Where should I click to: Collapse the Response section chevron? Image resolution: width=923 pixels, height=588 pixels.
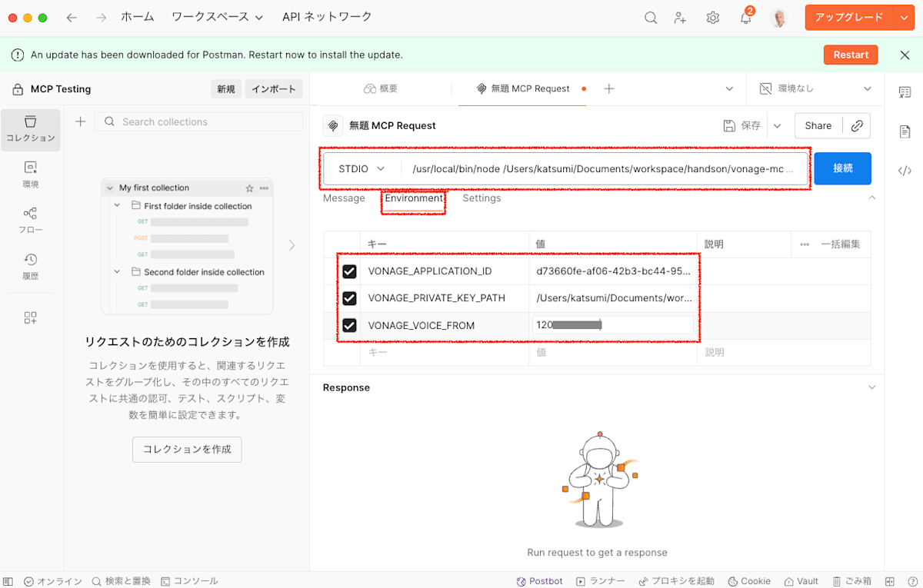tap(871, 387)
